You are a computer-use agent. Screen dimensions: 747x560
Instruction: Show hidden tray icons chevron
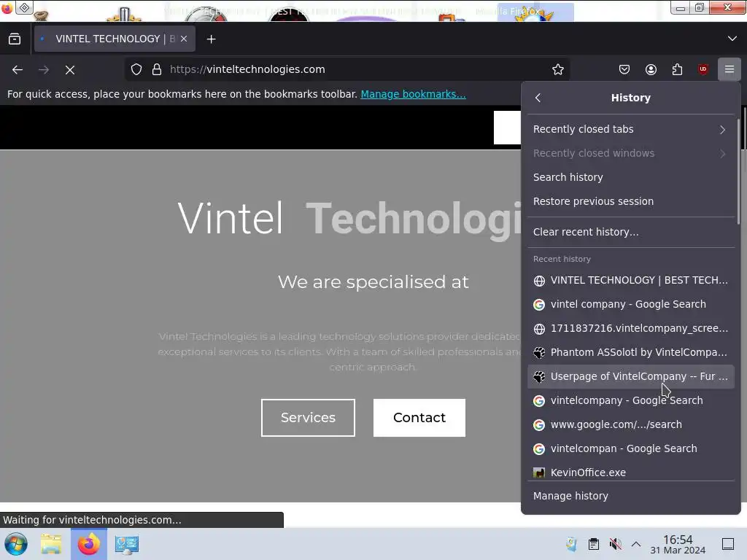pos(636,544)
